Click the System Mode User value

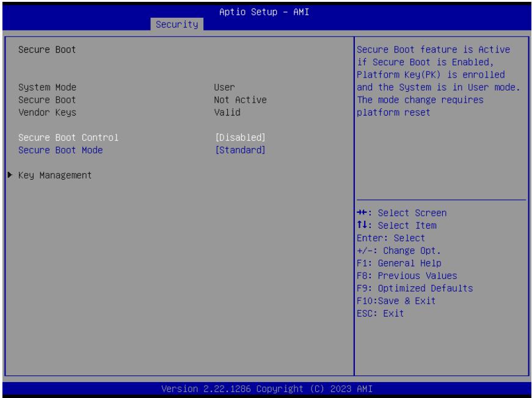224,87
